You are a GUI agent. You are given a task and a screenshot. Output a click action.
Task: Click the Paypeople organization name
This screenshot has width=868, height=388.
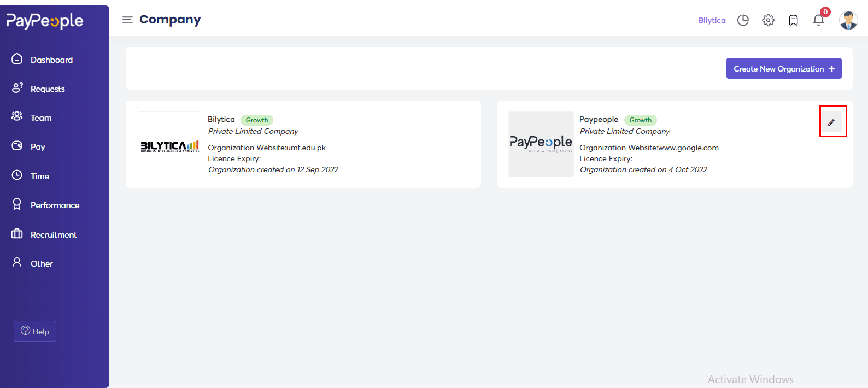point(599,119)
